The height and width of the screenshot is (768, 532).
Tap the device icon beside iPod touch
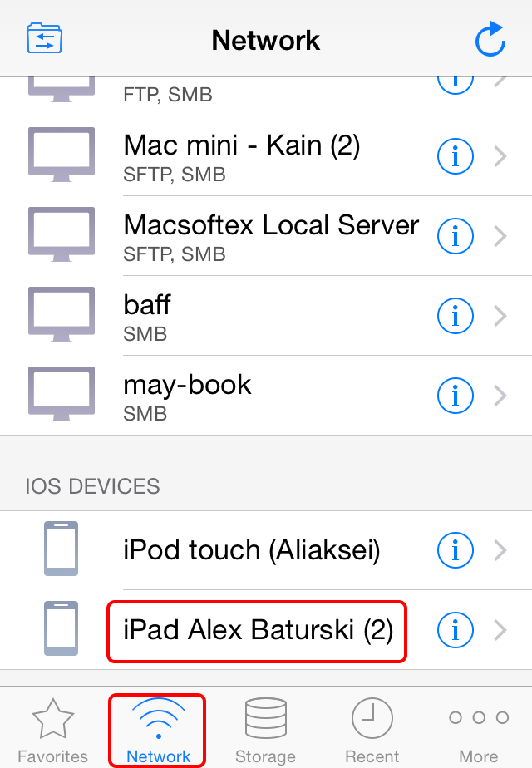[62, 549]
